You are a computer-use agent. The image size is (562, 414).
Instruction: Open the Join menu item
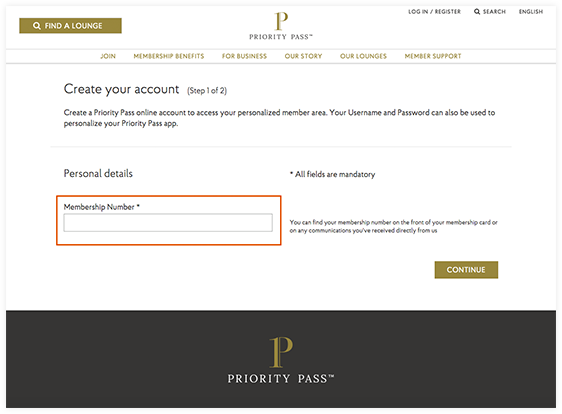[108, 56]
